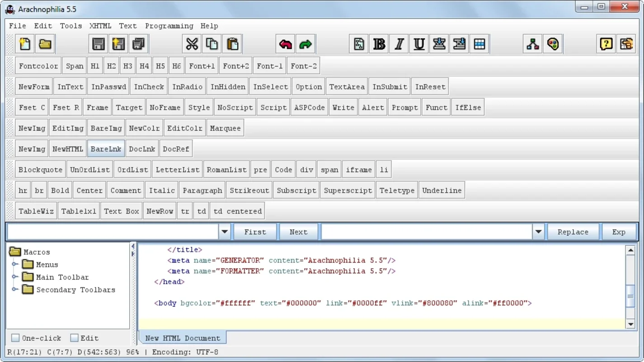
Task: Click the replace text input field
Action: click(x=427, y=232)
